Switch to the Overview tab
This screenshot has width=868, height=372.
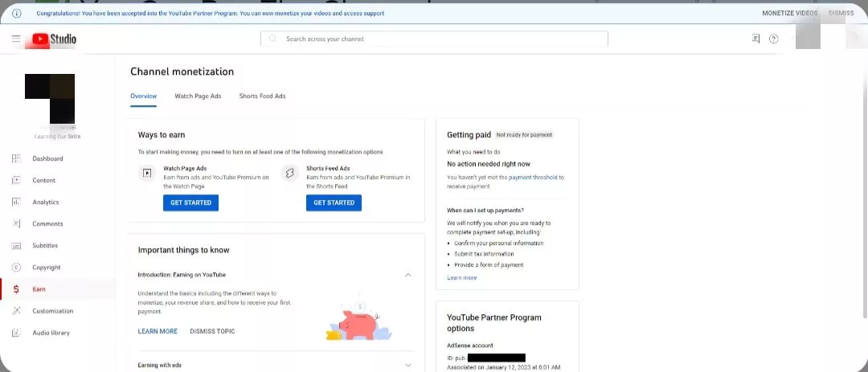(x=143, y=96)
